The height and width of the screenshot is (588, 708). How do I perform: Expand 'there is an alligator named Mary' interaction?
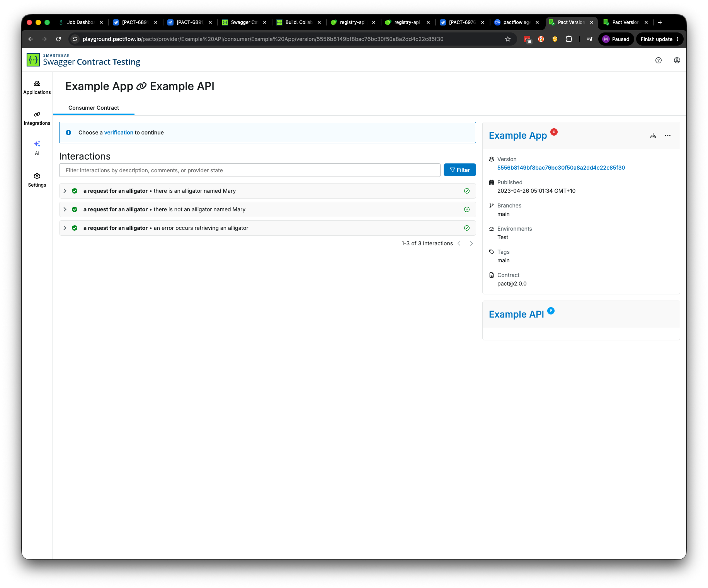tap(65, 191)
